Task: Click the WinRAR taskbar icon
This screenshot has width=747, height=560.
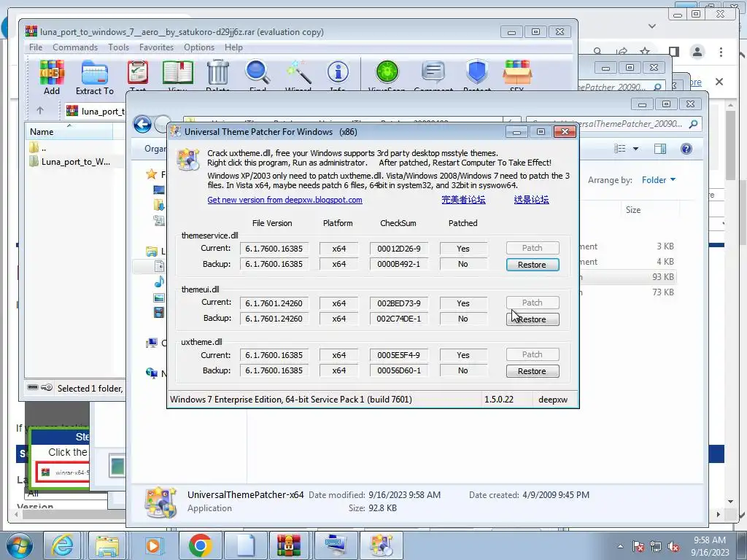Action: click(289, 545)
